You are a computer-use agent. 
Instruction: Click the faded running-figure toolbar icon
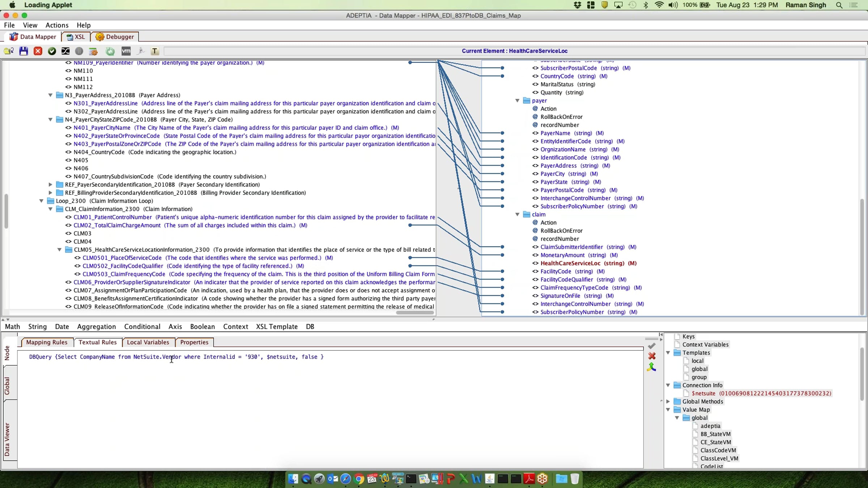(141, 51)
